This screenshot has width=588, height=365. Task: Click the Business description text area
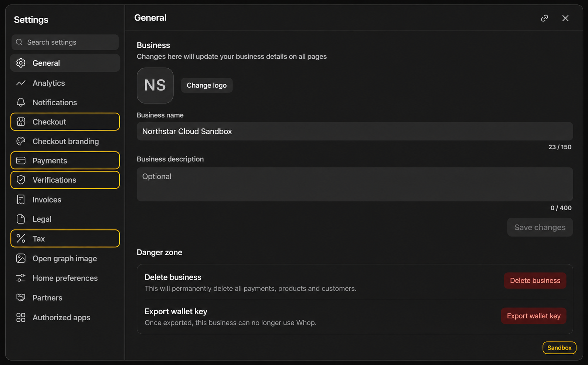point(355,184)
